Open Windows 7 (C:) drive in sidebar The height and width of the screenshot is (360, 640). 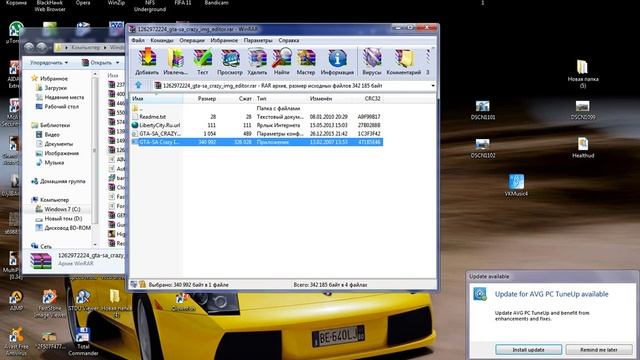58,209
